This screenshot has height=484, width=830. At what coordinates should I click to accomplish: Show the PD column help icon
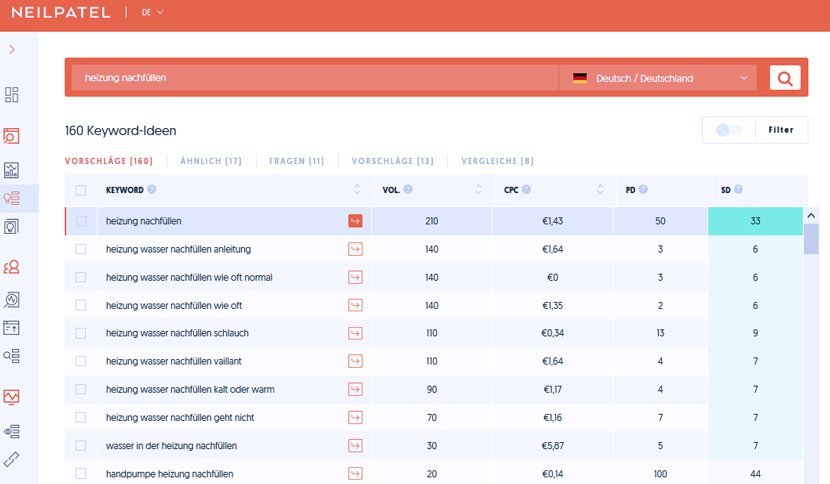[x=643, y=189]
